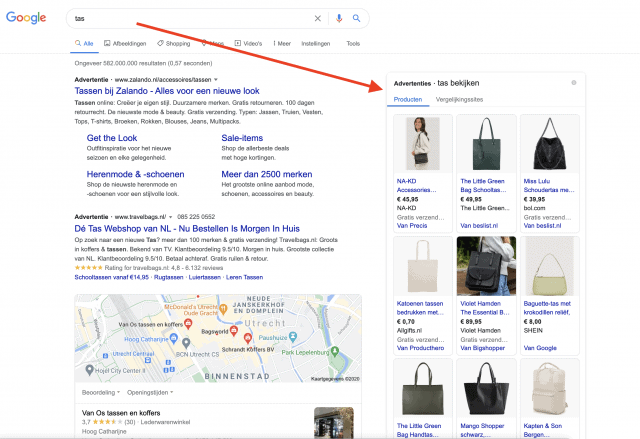This screenshot has height=439, width=640.
Task: Click McDonald's Utrecht map marker
Action: pyautogui.click(x=223, y=309)
